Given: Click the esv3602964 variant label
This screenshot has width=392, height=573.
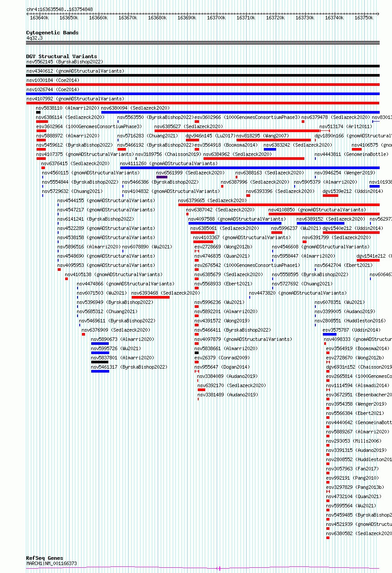Looking at the screenshot, I should pyautogui.click(x=89, y=126).
